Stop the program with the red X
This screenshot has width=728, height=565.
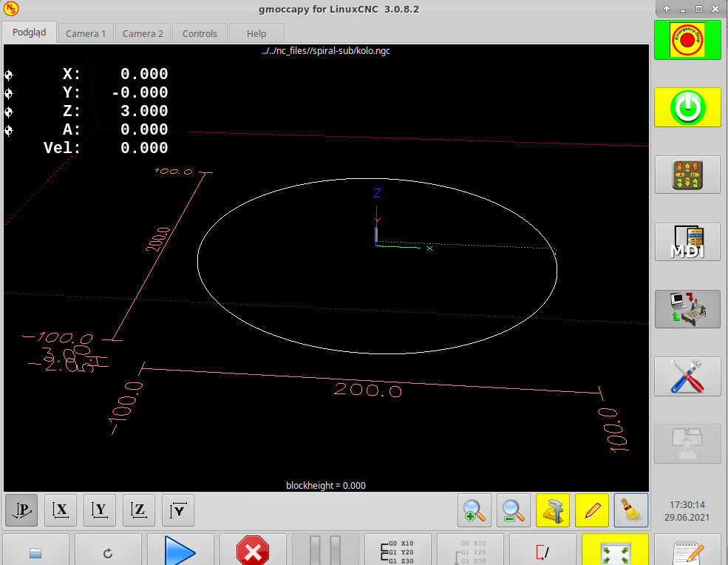253,550
